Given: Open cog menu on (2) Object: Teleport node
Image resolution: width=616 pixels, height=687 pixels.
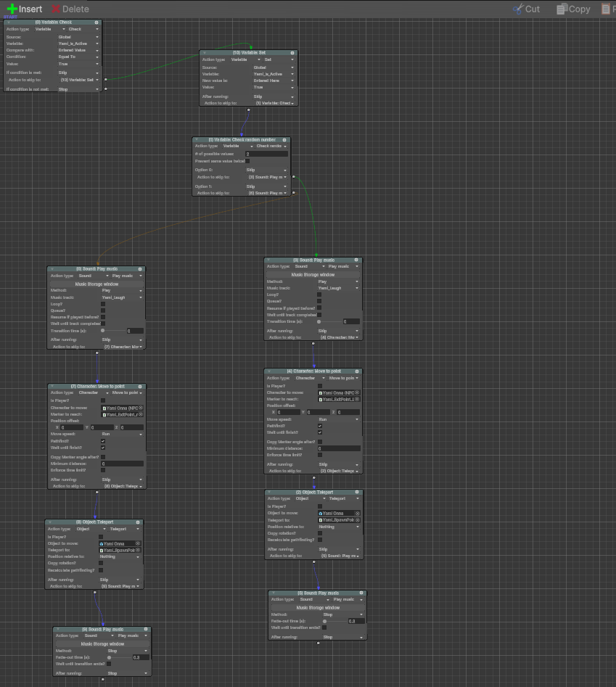Looking at the screenshot, I should (357, 492).
